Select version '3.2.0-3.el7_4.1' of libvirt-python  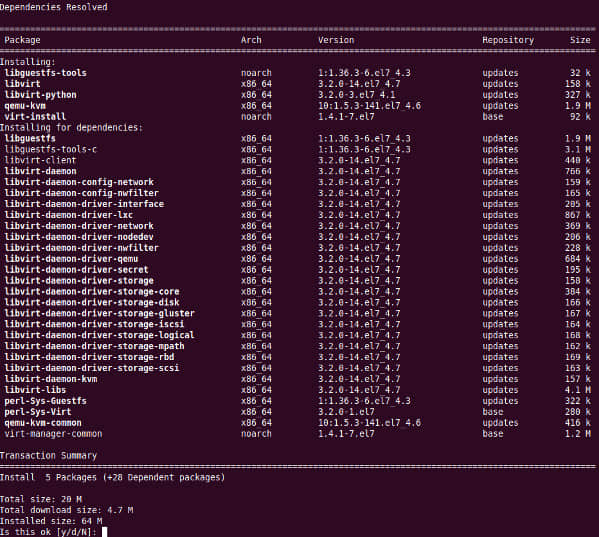[x=357, y=94]
